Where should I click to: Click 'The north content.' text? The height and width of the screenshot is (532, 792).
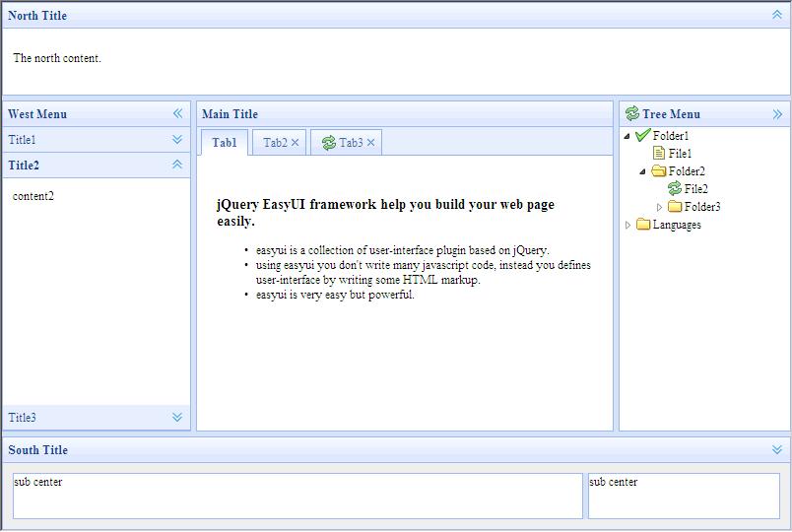tap(57, 58)
